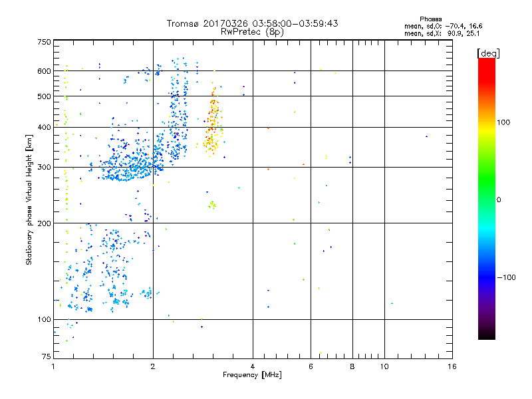532x399 pixels.
Task: Click the y-axis label "600"
Action: coord(44,71)
